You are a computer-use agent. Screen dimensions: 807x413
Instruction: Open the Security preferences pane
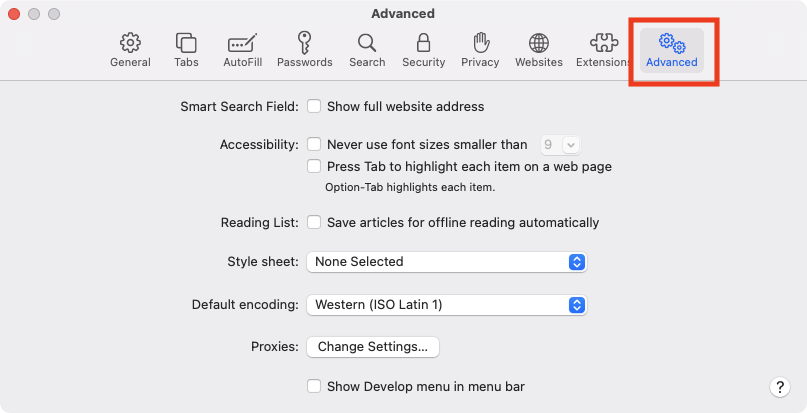424,50
